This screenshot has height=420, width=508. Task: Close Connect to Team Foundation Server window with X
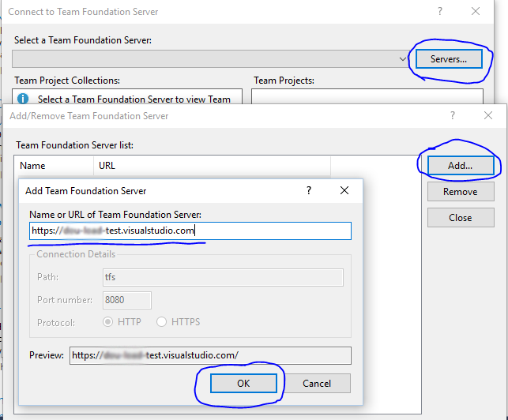pos(476,11)
